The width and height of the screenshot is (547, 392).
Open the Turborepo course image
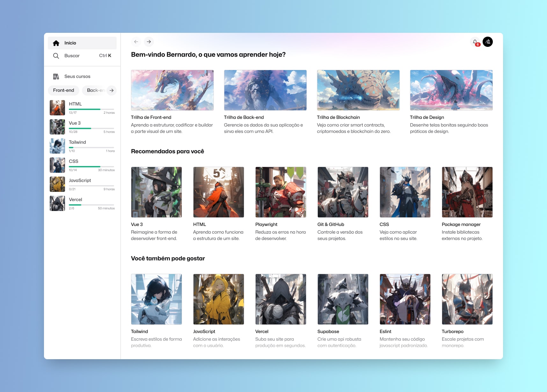467,299
